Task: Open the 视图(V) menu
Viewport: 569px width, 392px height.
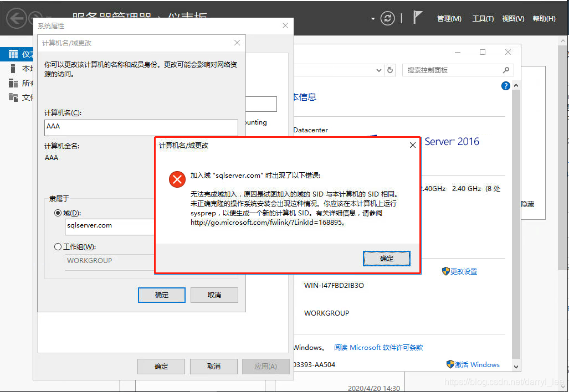Action: click(x=513, y=18)
